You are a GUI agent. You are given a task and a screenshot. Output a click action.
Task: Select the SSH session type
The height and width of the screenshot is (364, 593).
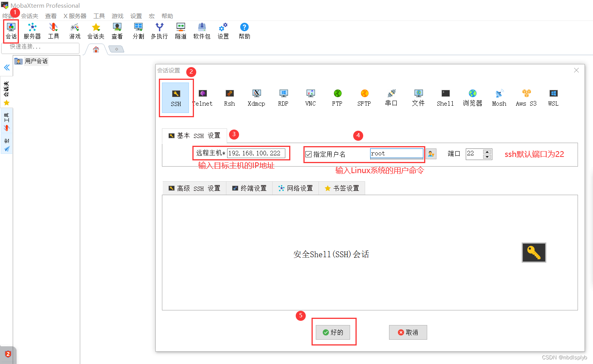pyautogui.click(x=176, y=98)
